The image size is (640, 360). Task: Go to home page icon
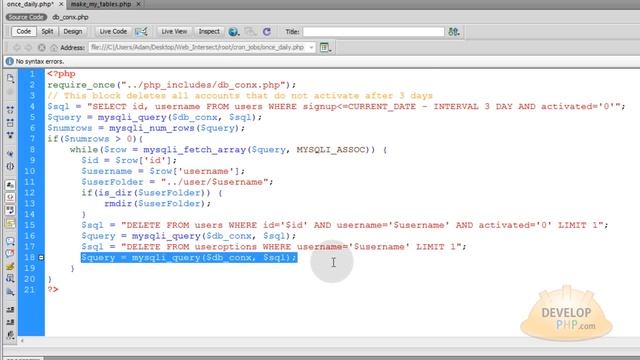click(54, 48)
